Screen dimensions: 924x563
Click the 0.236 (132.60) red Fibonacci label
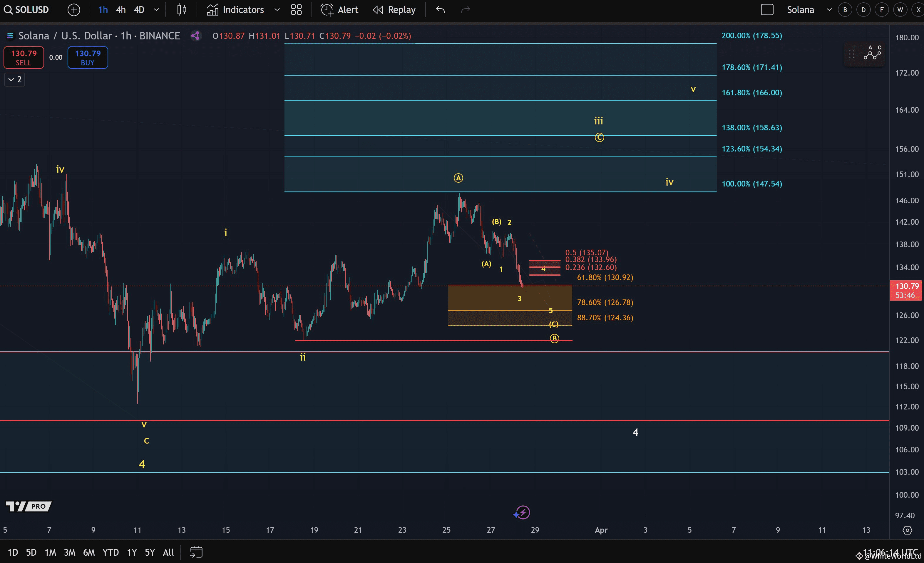(x=591, y=268)
